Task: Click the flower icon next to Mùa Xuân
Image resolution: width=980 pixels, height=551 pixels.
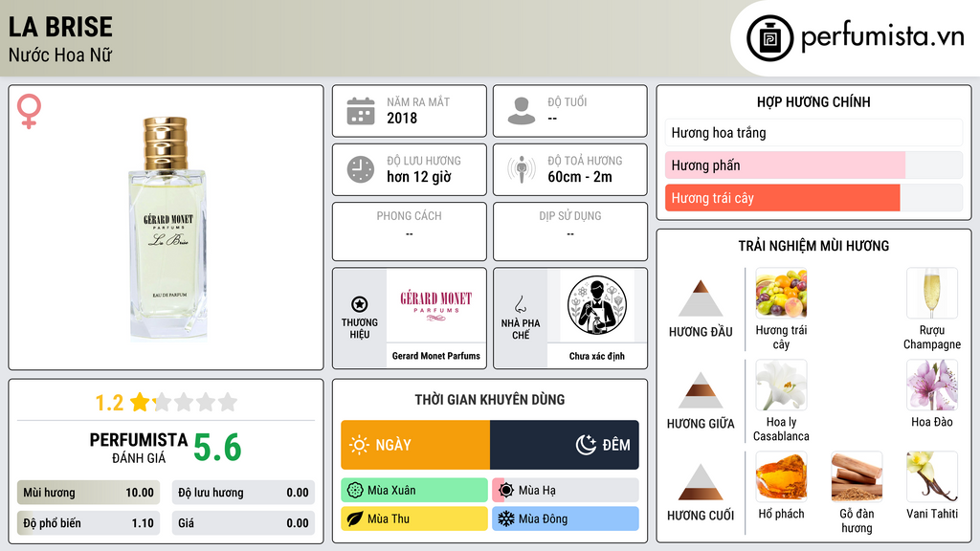Action: coord(355,491)
